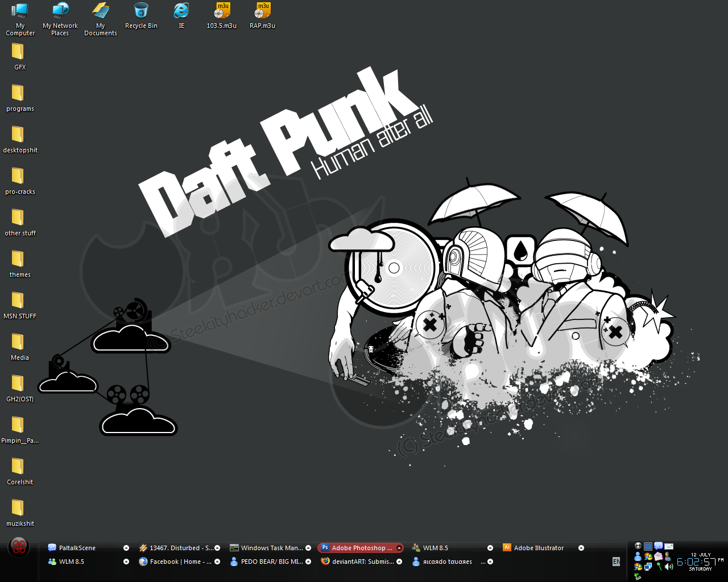Viewport: 728px width, 582px height.
Task: Click the network computers tray icon
Action: pyautogui.click(x=648, y=567)
